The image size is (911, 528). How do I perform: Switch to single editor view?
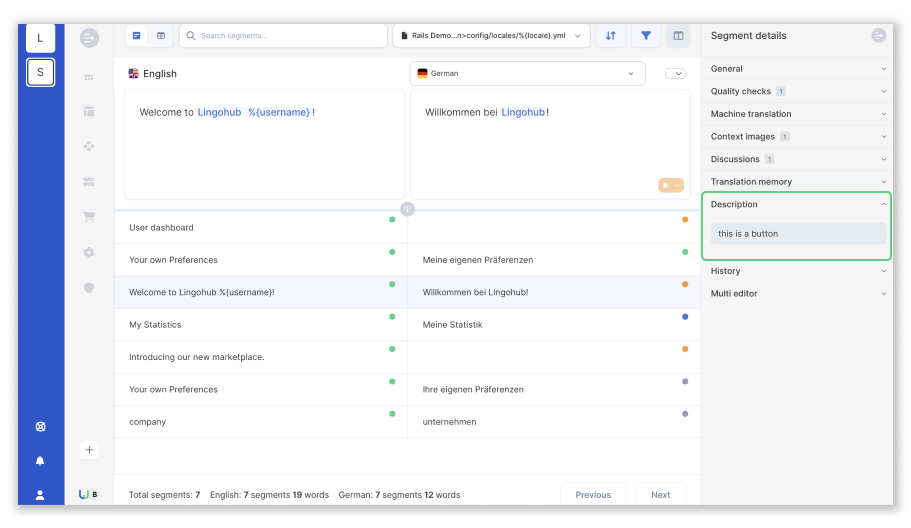pos(137,36)
